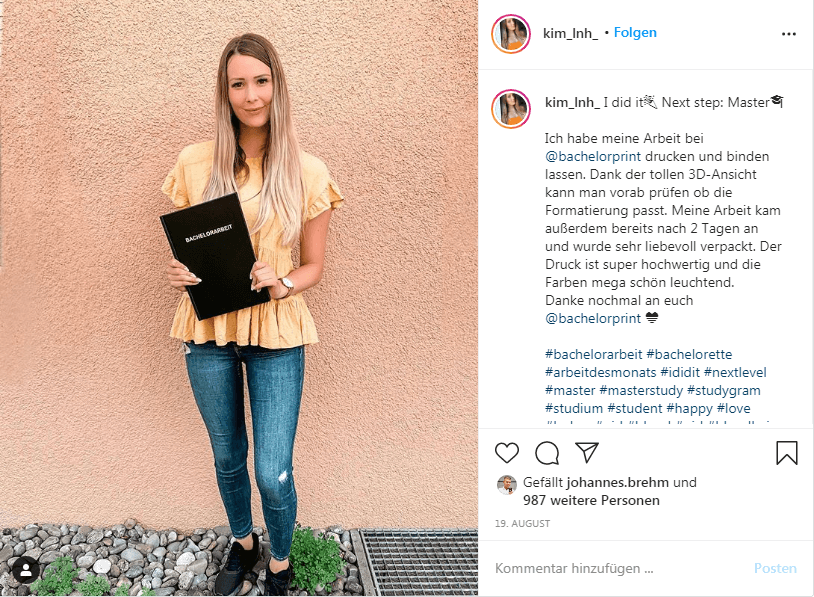View 987 weitere Personen likes list
Viewport: 814px width, 597px height.
point(591,500)
